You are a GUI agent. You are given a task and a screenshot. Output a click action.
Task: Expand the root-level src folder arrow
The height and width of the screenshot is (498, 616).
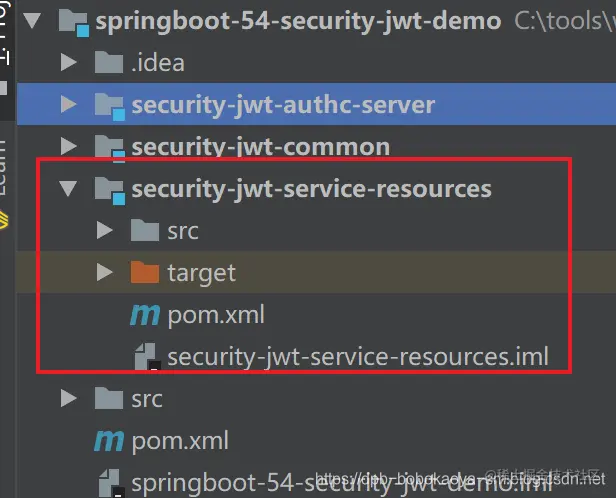(x=69, y=398)
